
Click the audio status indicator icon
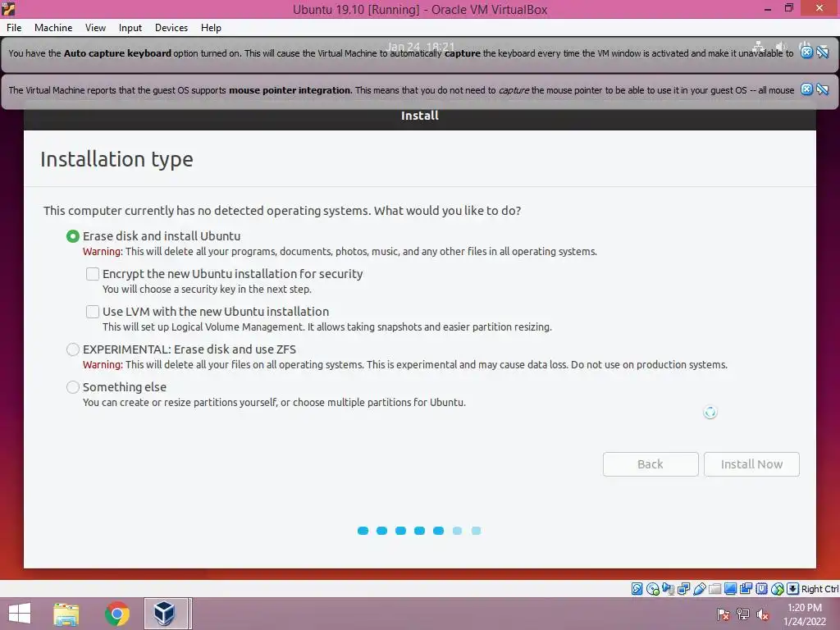click(668, 589)
